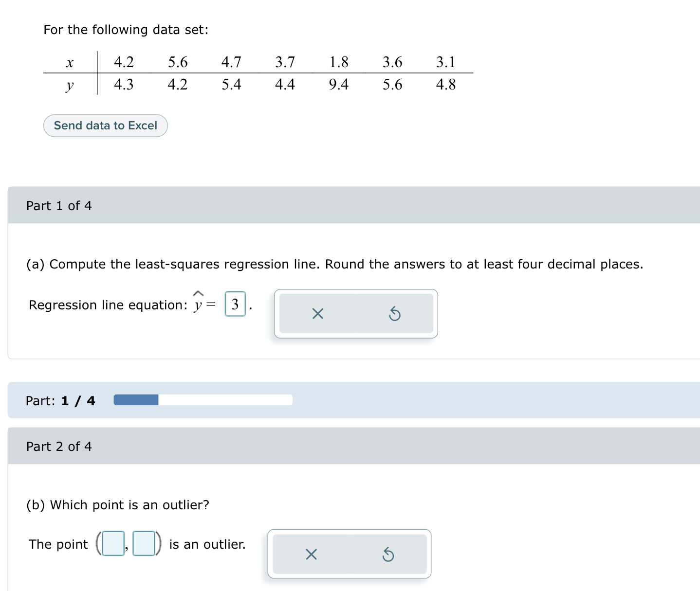Image resolution: width=700 pixels, height=591 pixels.
Task: Click the second coordinate box for the outlier point
Action: [x=143, y=544]
